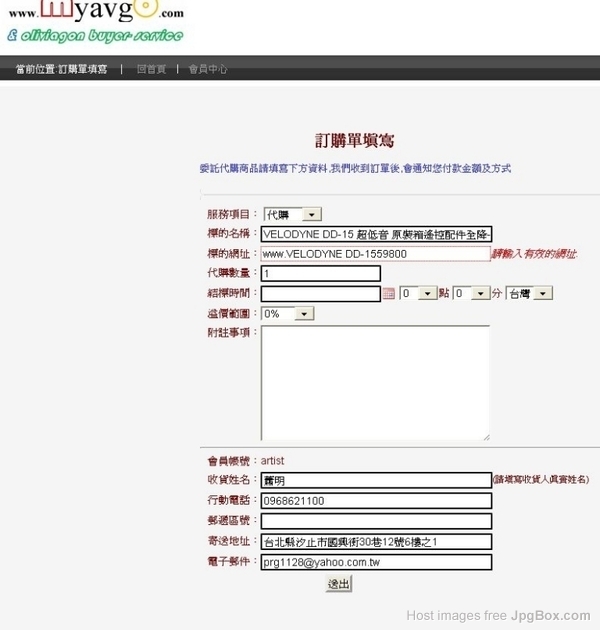The width and height of the screenshot is (600, 630).
Task: Expand the minute dropdown before 分
Action: (x=471, y=294)
